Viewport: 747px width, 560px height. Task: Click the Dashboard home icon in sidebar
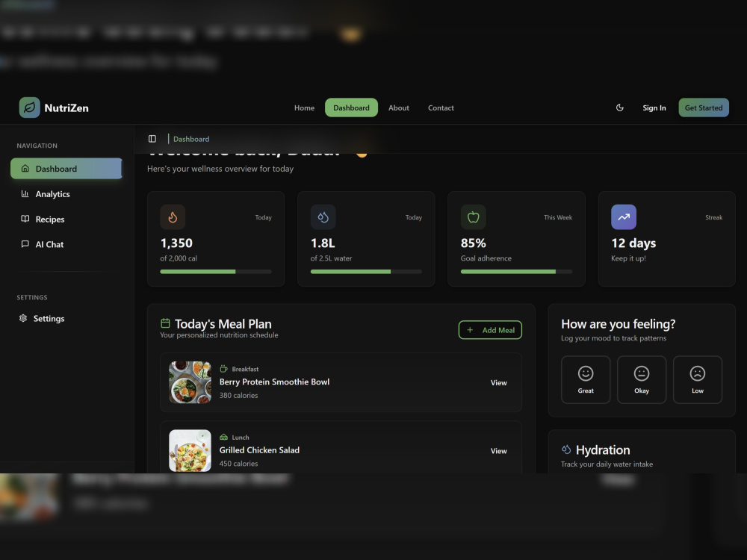coord(25,169)
